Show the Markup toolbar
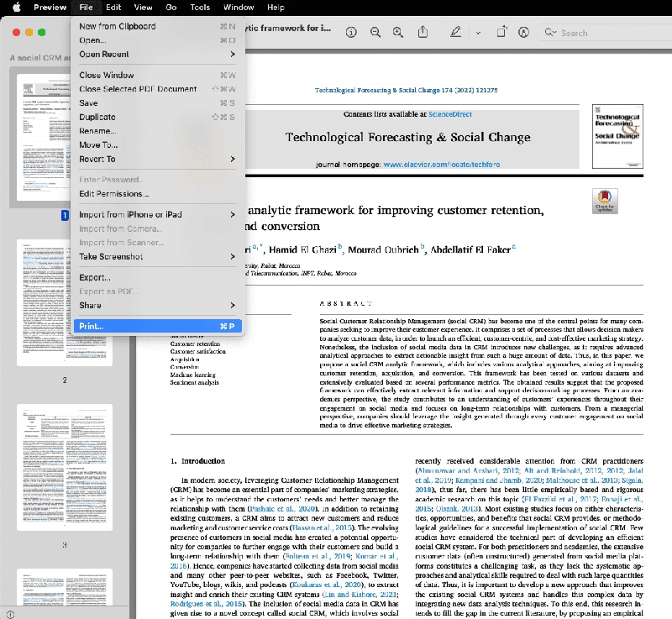The height and width of the screenshot is (619, 672). [x=523, y=33]
